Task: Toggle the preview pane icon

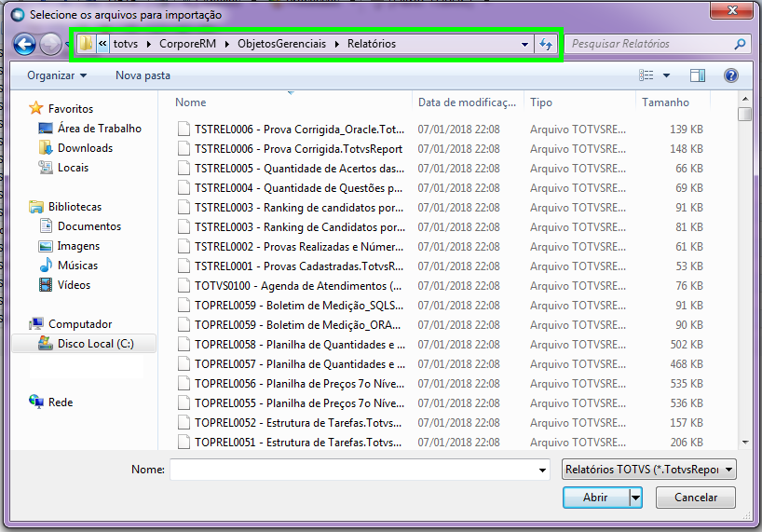Action: [x=698, y=75]
